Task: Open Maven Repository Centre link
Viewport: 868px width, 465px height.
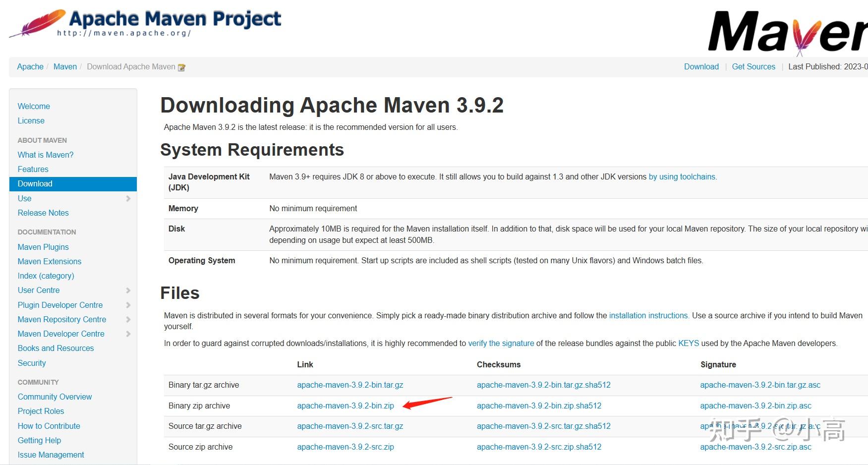Action: click(62, 319)
